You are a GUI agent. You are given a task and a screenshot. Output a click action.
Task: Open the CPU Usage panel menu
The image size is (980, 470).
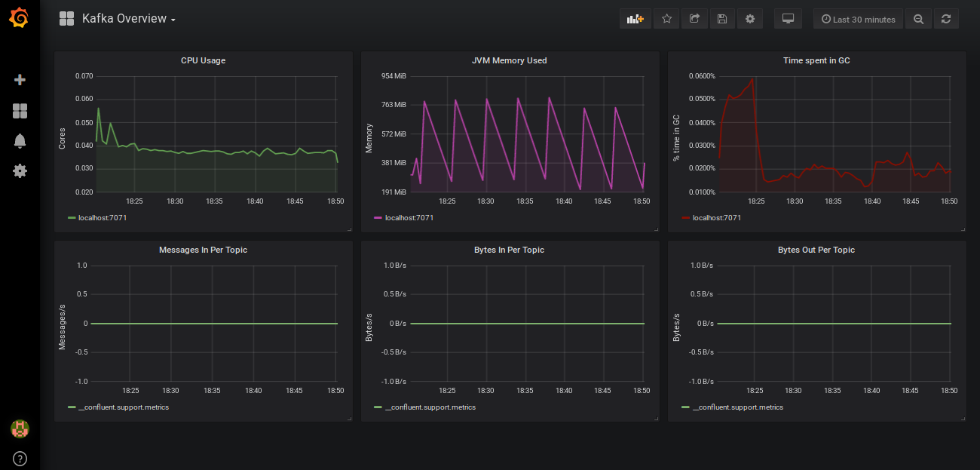[x=202, y=60]
